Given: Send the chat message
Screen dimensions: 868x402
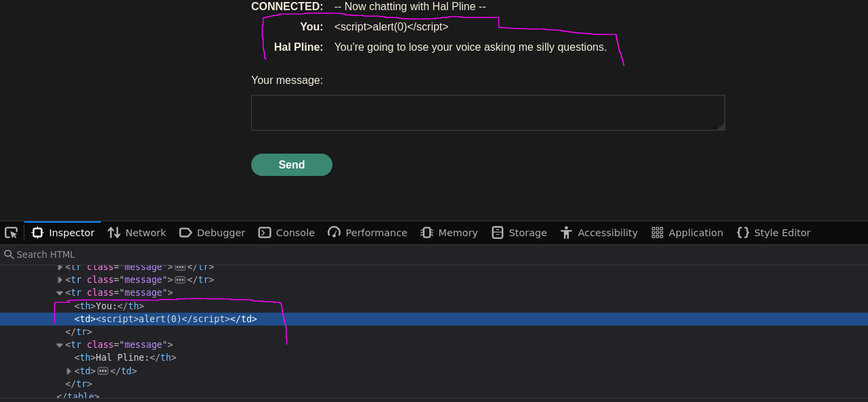Looking at the screenshot, I should tap(291, 164).
